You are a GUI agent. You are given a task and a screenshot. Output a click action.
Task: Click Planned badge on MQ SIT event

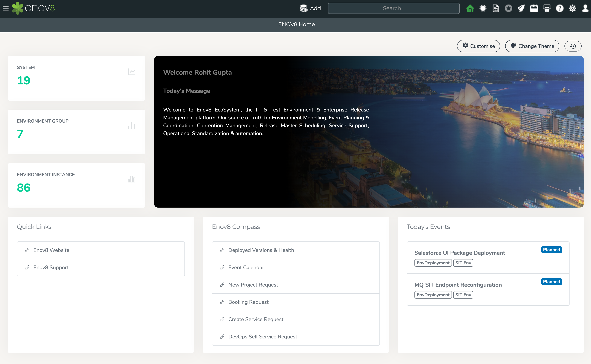551,282
